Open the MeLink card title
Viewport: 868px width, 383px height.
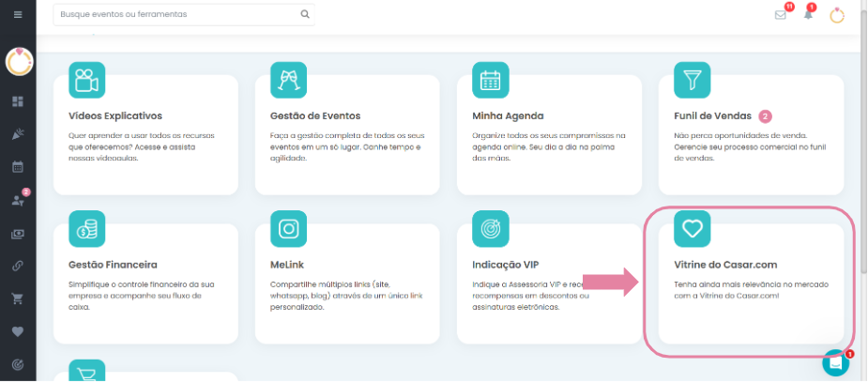point(287,265)
